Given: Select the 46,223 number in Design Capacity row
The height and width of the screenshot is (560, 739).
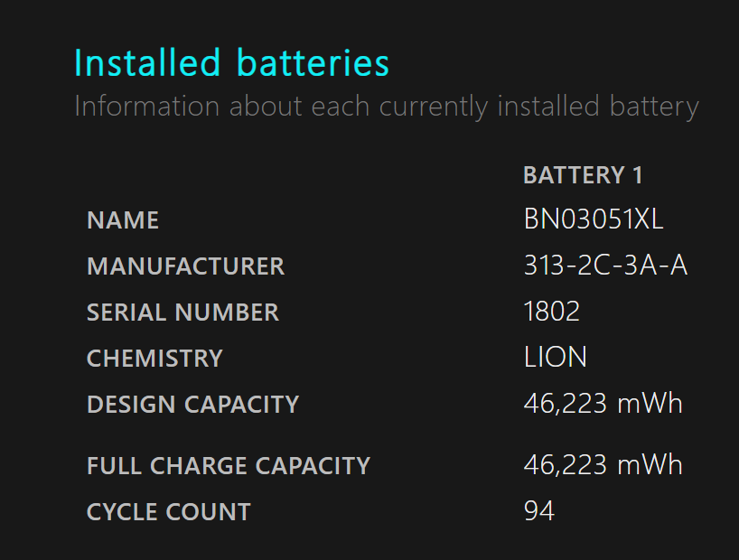Looking at the screenshot, I should (565, 404).
